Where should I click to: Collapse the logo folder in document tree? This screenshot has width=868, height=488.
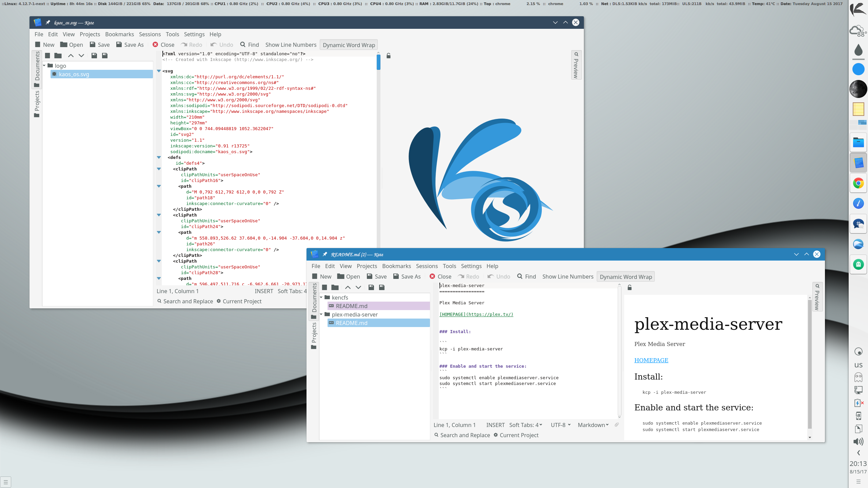[x=44, y=65]
